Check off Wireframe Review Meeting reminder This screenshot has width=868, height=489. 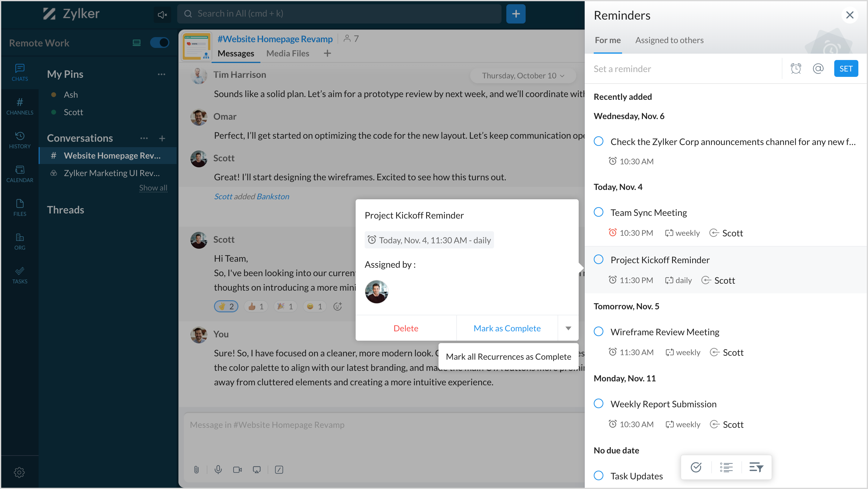(x=599, y=332)
